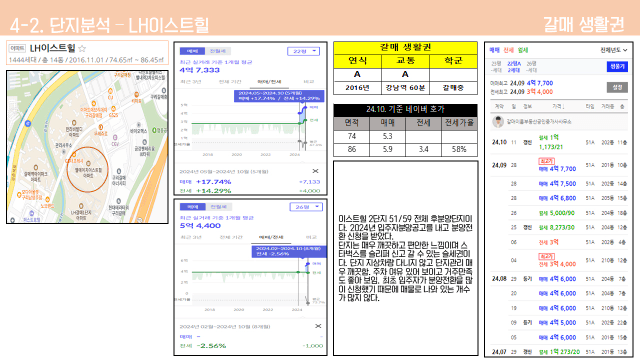Viewport: 640px width, 360px height.
Task: Click the blue 매매 line end point in the upper chart
Action: [304, 108]
